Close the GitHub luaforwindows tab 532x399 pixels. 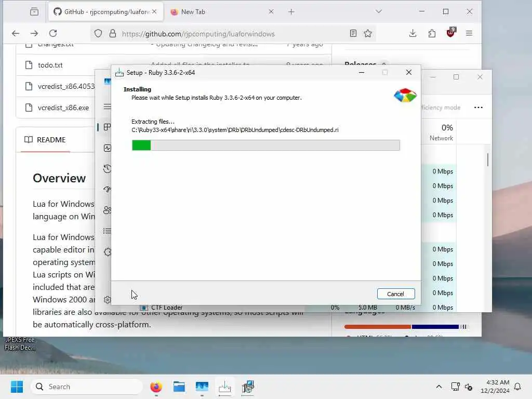[x=154, y=11]
